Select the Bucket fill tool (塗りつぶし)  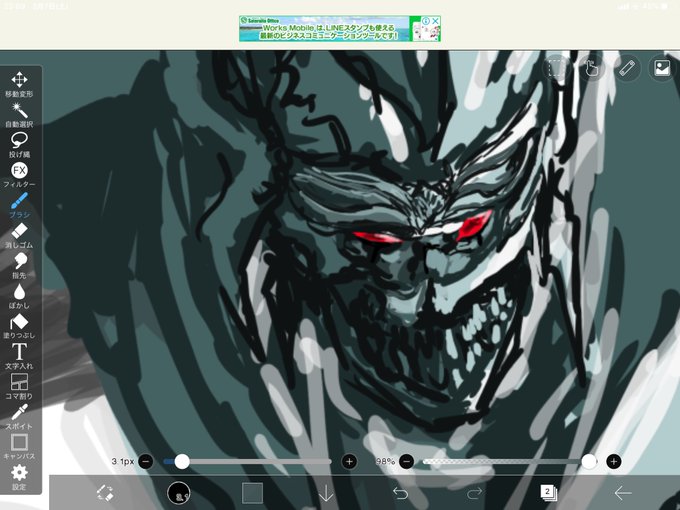point(19,326)
